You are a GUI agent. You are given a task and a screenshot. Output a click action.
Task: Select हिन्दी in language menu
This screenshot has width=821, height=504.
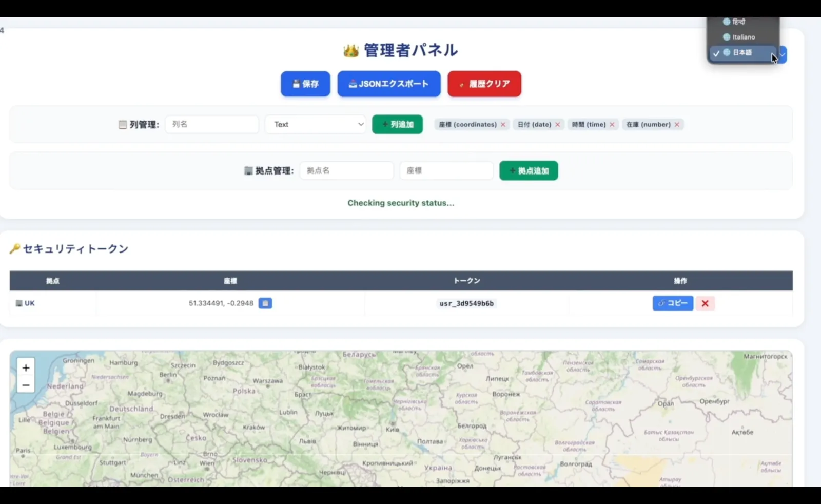739,22
